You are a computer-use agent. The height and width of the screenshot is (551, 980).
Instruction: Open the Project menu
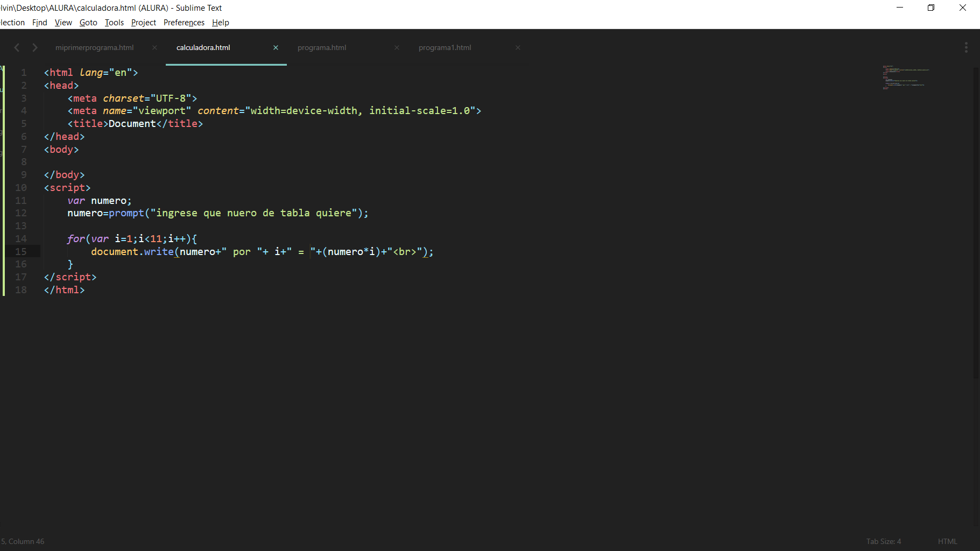pyautogui.click(x=144, y=23)
